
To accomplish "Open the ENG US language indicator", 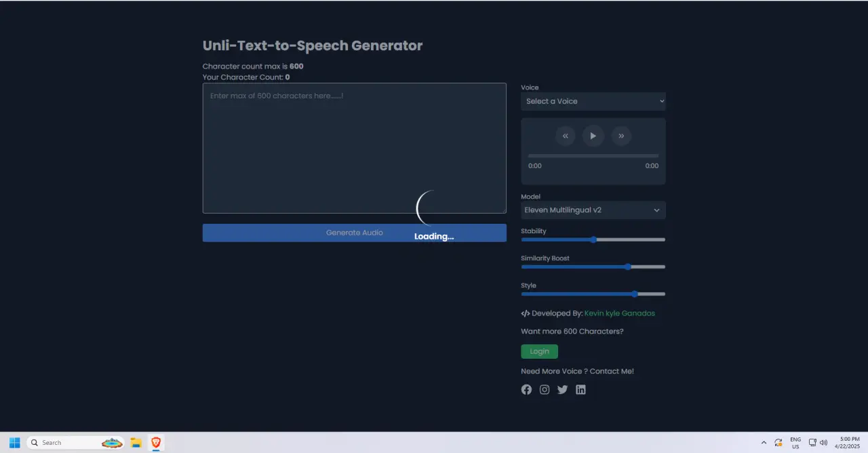I will pos(795,443).
